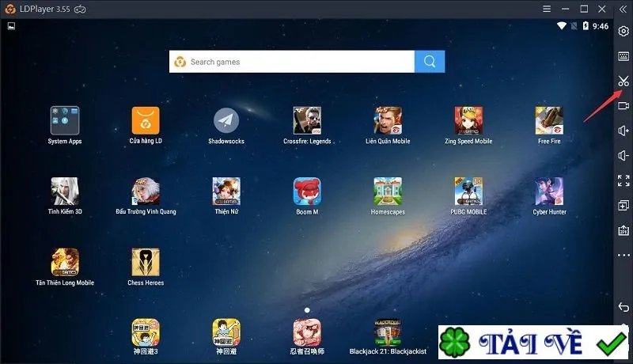Launch Cửa hàng LD store app
This screenshot has width=633, height=364.
click(146, 120)
